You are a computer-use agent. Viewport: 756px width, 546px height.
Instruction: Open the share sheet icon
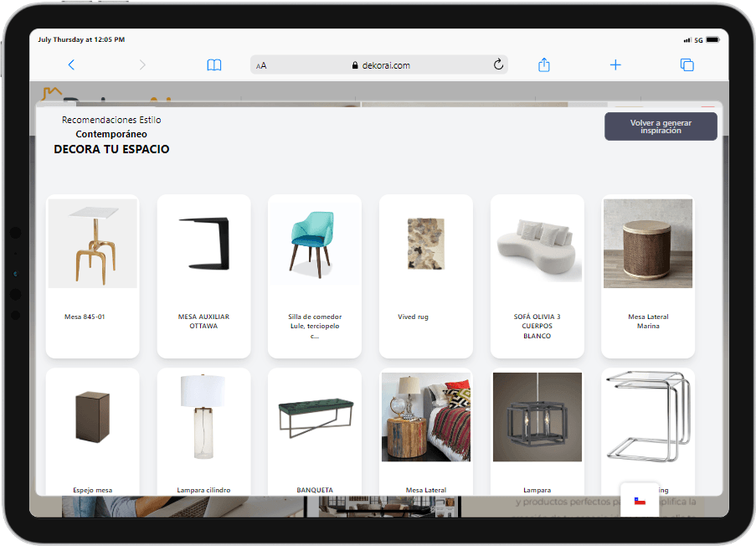point(544,64)
